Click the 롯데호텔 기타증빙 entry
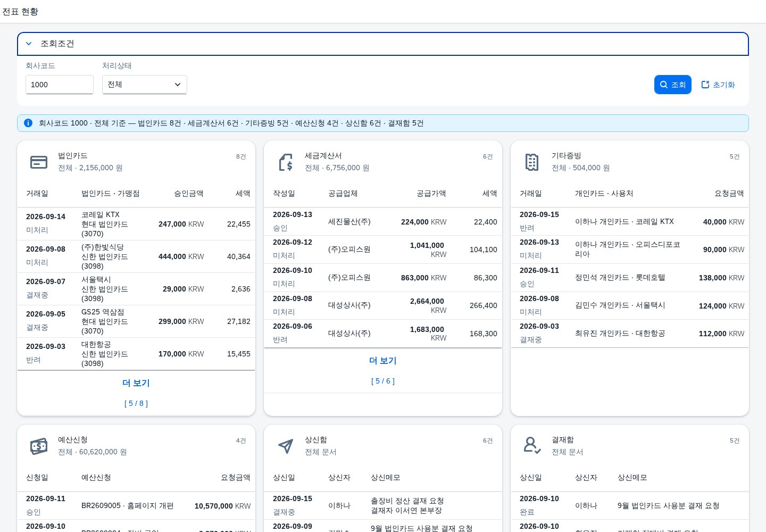Image resolution: width=766 pixels, height=532 pixels. [x=630, y=278]
